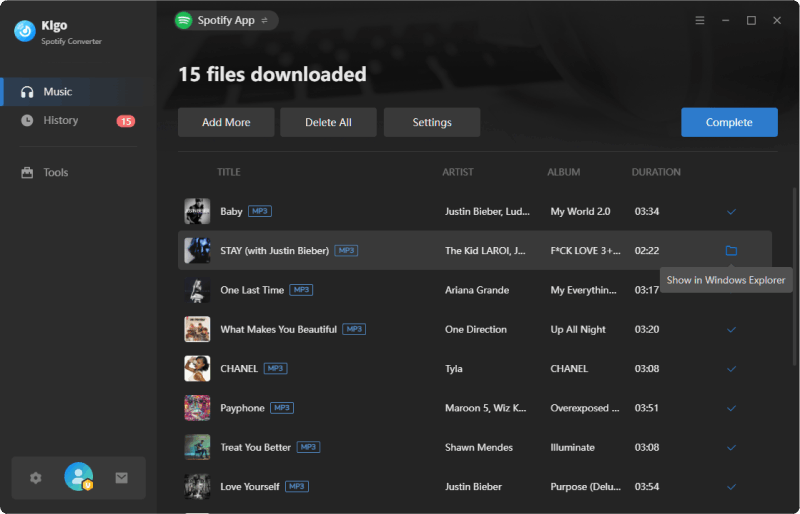Select the track title "Baby"
Viewport: 800px width, 514px height.
[x=231, y=211]
